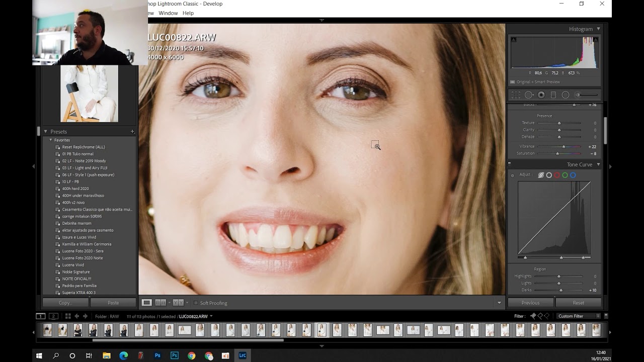Select before/after side-by-side view icon
The width and height of the screenshot is (644, 362).
(x=160, y=303)
